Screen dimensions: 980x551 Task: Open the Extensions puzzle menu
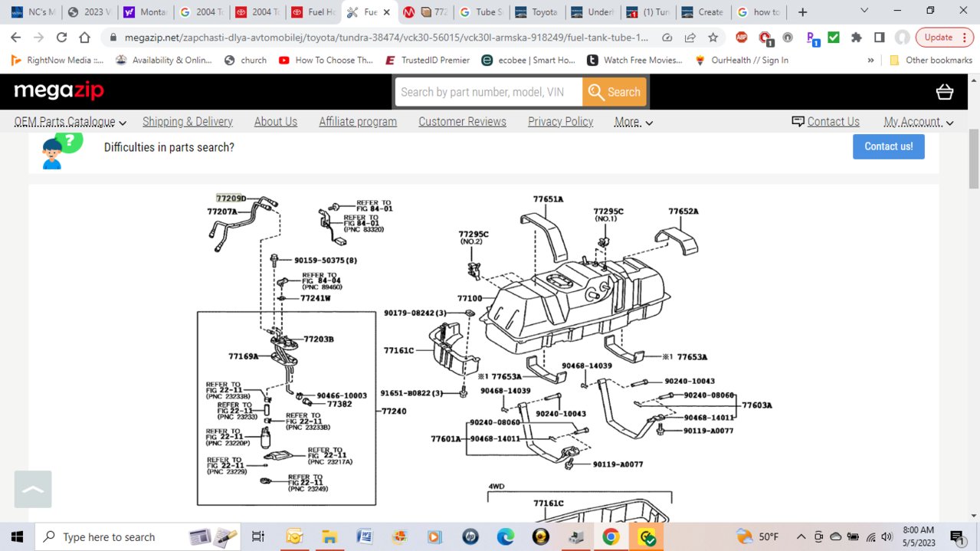point(857,38)
